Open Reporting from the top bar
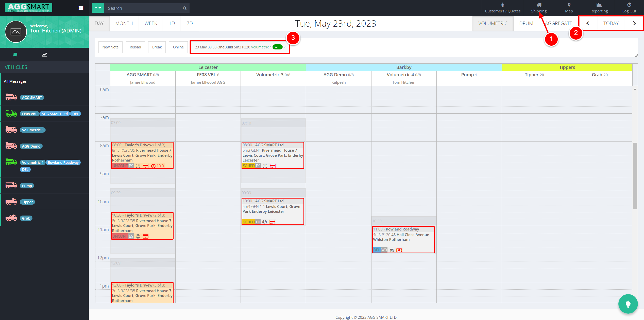Image resolution: width=644 pixels, height=320 pixels. (x=599, y=8)
